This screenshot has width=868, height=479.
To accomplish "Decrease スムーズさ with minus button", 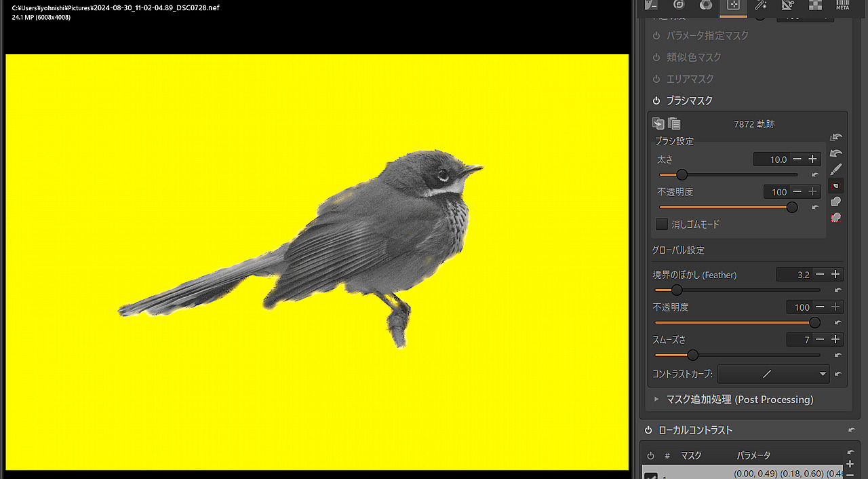I will click(x=820, y=340).
